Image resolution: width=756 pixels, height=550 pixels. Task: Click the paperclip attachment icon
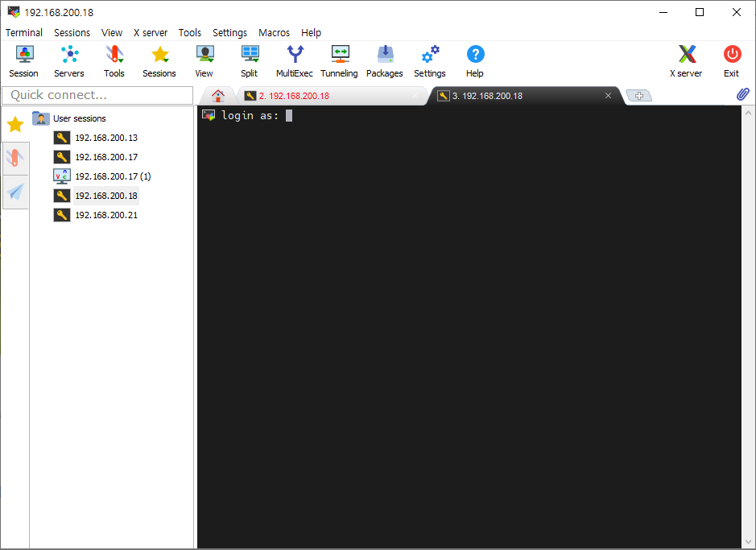tap(743, 94)
